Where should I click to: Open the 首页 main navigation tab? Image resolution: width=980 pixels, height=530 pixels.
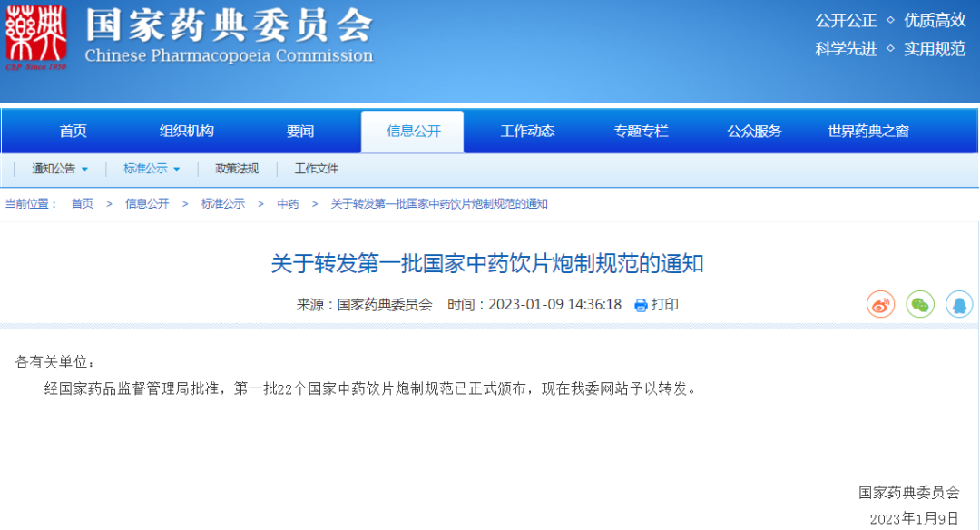click(x=73, y=132)
